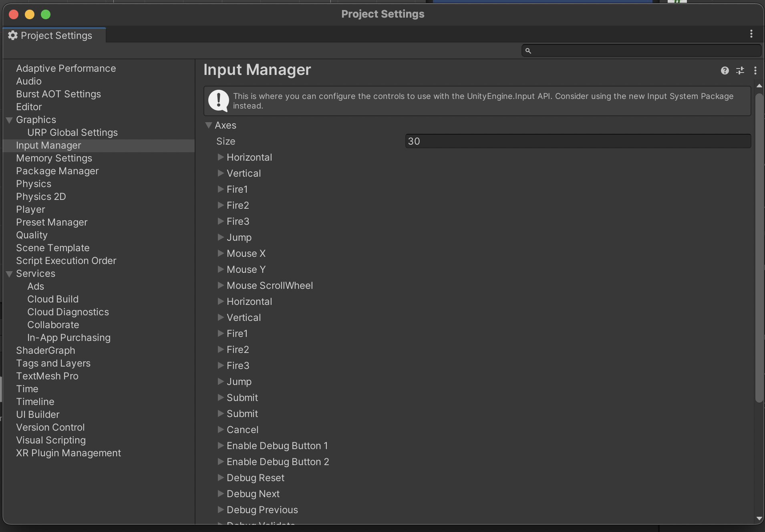Image resolution: width=765 pixels, height=532 pixels.
Task: Click the Input Manager info message box
Action: [477, 101]
